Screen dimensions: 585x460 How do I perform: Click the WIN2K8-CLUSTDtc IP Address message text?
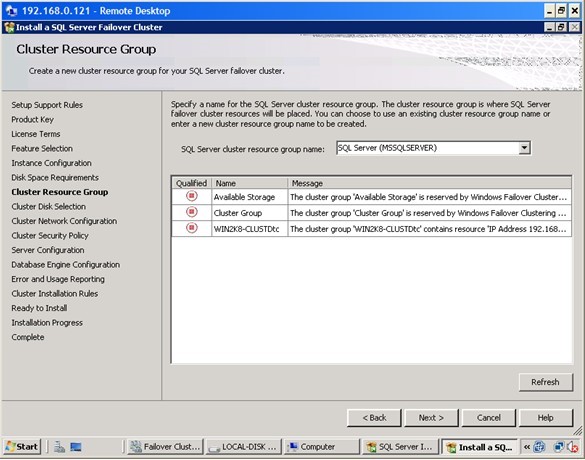point(428,229)
